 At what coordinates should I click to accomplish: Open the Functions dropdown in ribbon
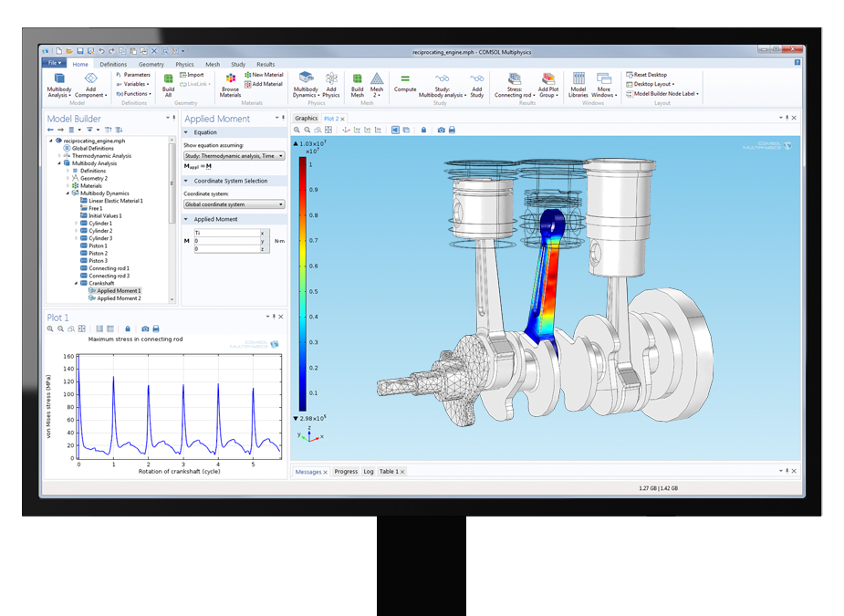point(133,94)
